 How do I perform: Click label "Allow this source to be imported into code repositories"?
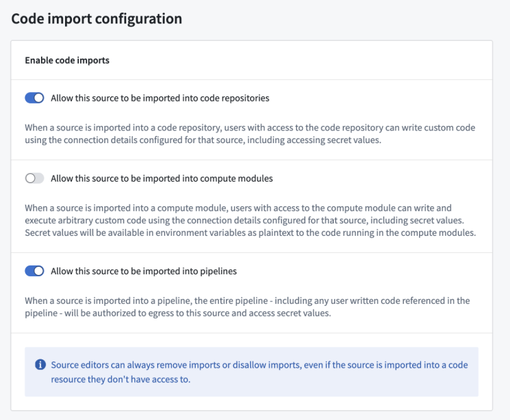click(x=160, y=98)
